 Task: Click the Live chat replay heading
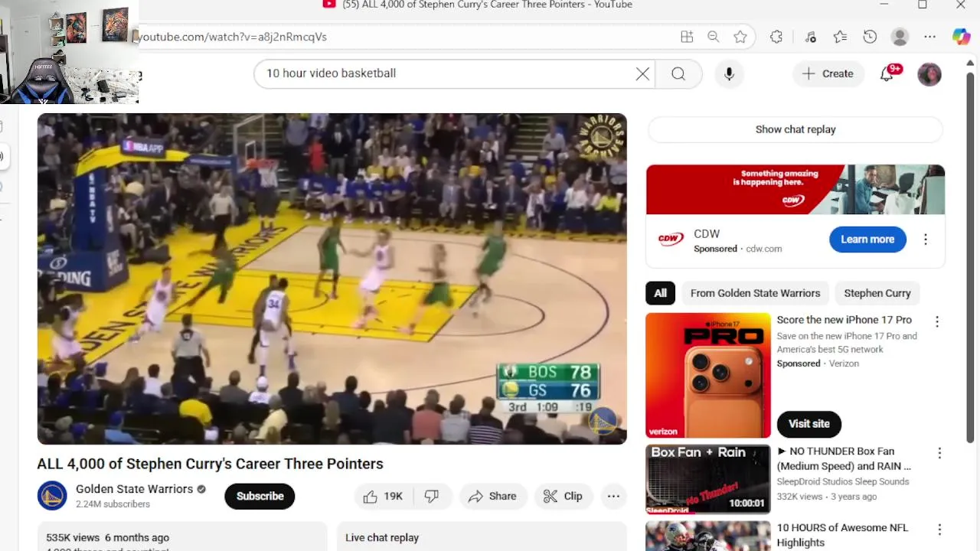[382, 538]
